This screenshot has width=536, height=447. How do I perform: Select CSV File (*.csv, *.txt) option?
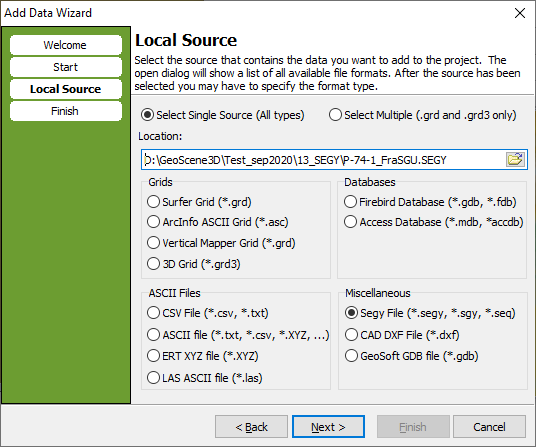208,313
